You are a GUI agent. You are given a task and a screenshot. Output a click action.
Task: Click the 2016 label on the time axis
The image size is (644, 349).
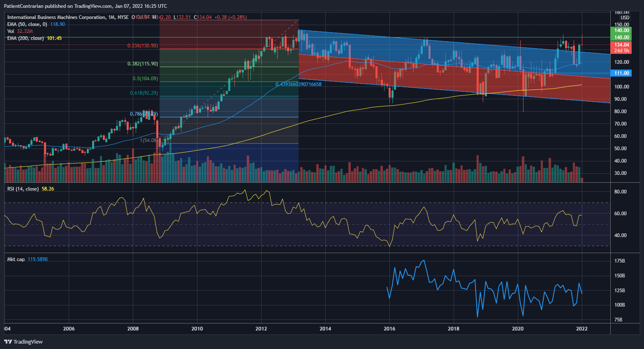(389, 328)
